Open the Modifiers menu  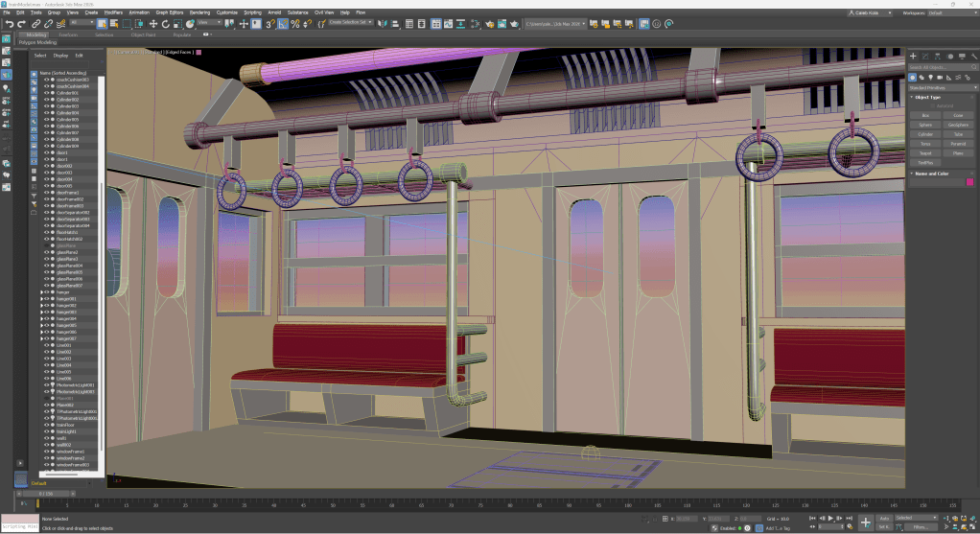pos(113,12)
